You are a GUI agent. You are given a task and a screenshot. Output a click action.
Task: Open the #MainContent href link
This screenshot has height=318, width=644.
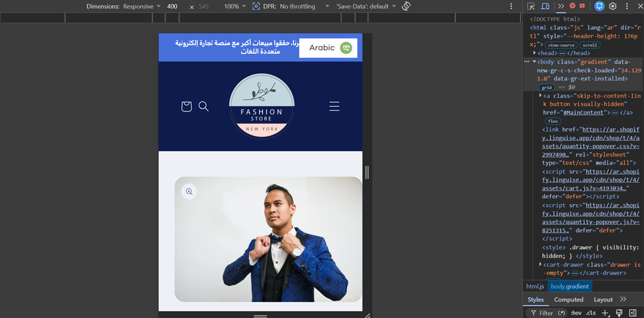(584, 113)
